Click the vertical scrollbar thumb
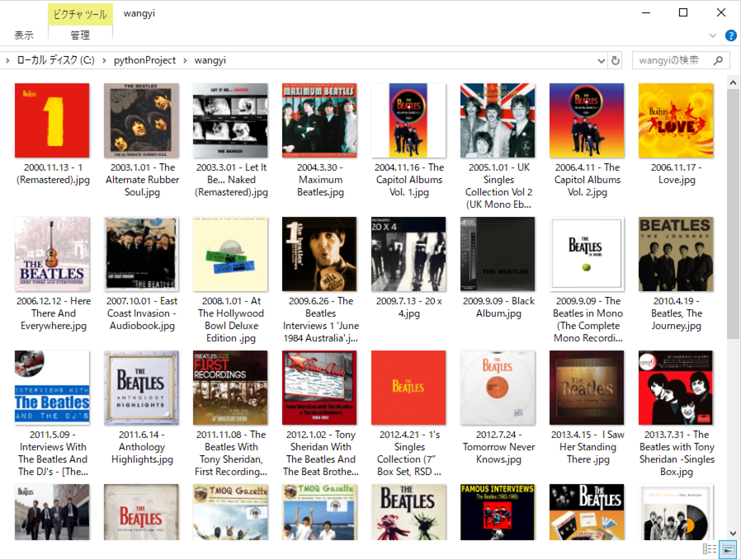This screenshot has height=560, width=741. click(733, 214)
